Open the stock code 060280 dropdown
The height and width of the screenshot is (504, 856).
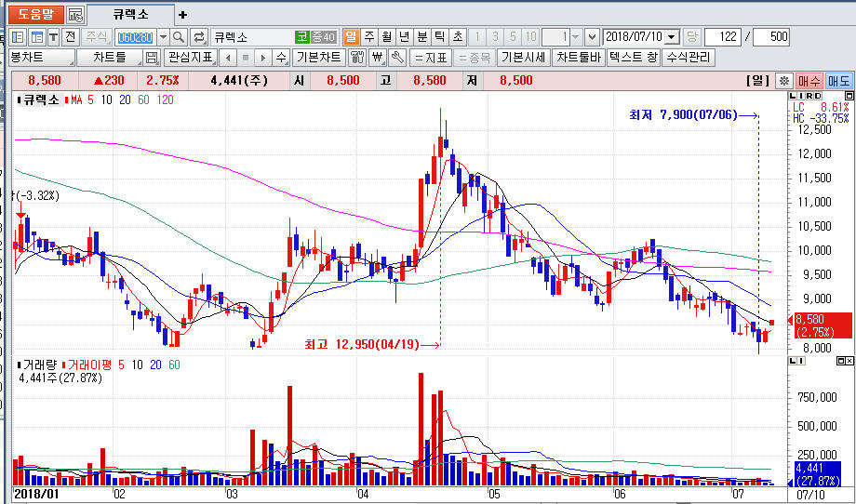point(164,37)
